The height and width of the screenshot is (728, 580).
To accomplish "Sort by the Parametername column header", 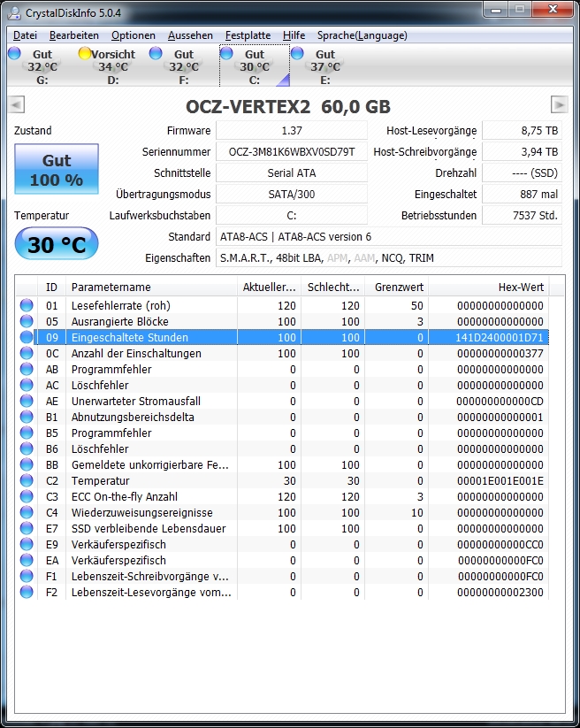I will click(151, 287).
